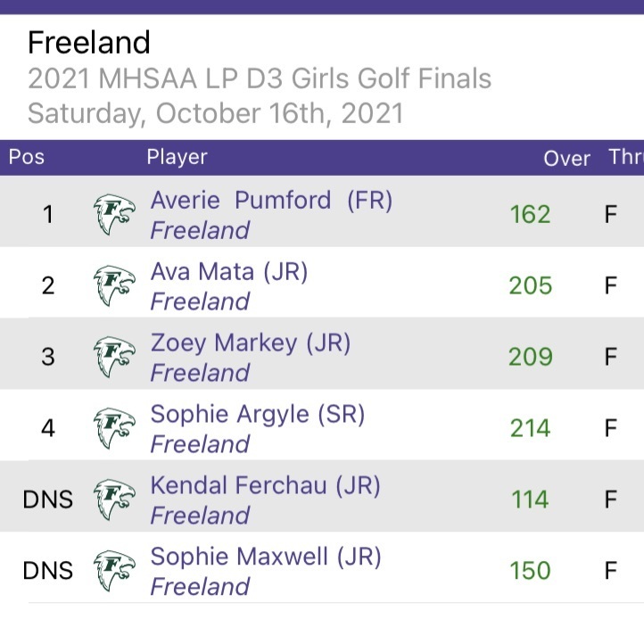Tap Freeland logo beside Ava Mata

[x=114, y=285]
